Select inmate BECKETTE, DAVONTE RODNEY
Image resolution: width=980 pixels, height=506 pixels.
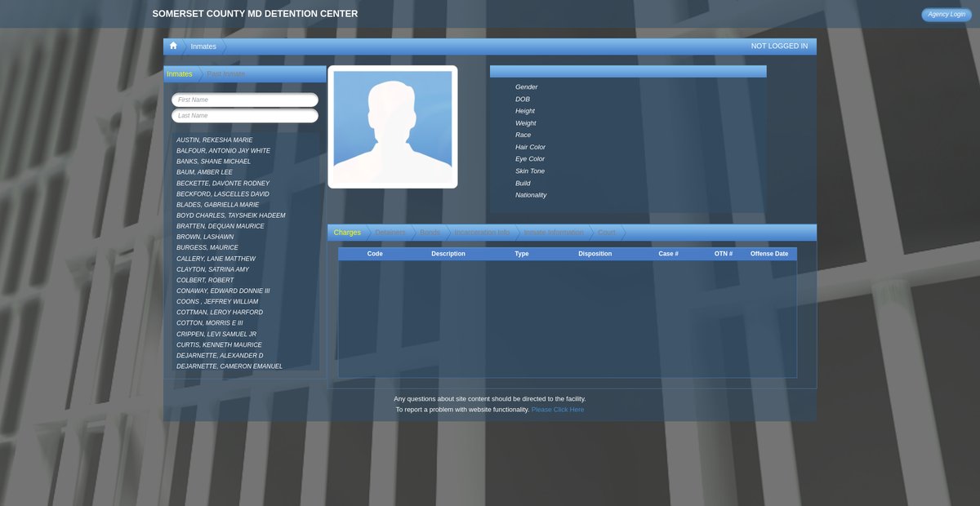coord(223,184)
